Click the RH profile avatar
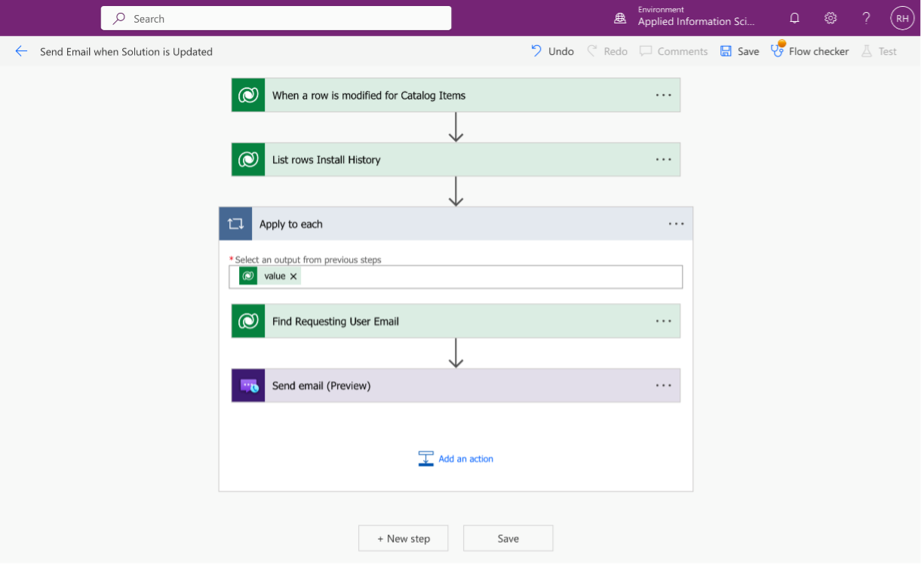 [902, 17]
